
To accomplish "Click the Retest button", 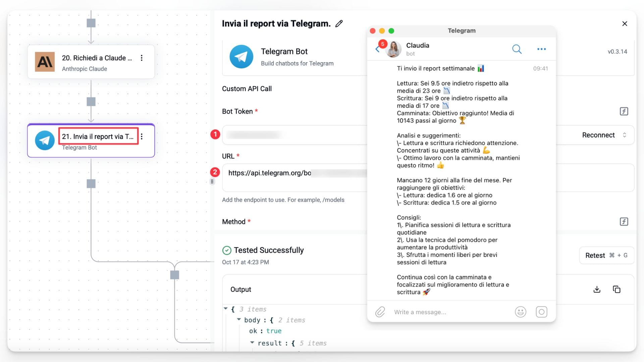I will [606, 255].
